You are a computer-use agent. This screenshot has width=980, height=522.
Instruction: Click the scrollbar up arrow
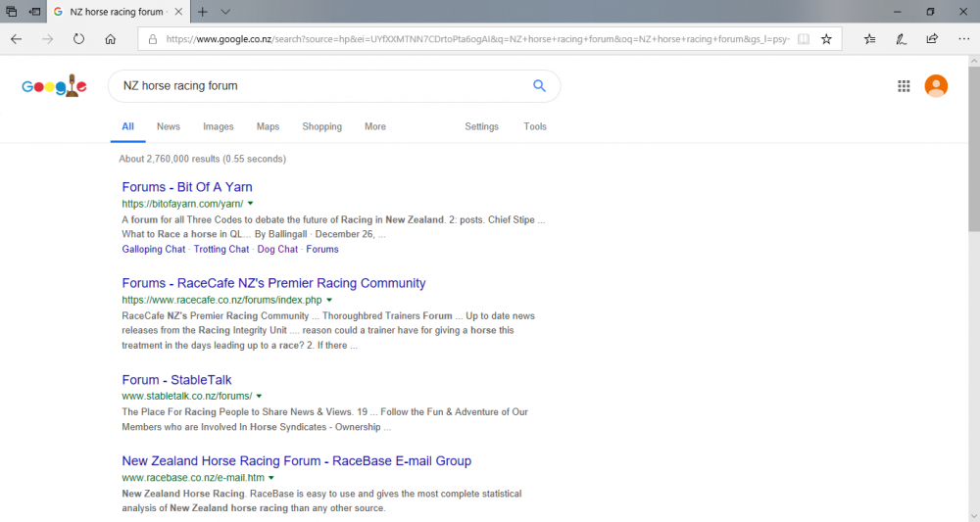coord(974,61)
